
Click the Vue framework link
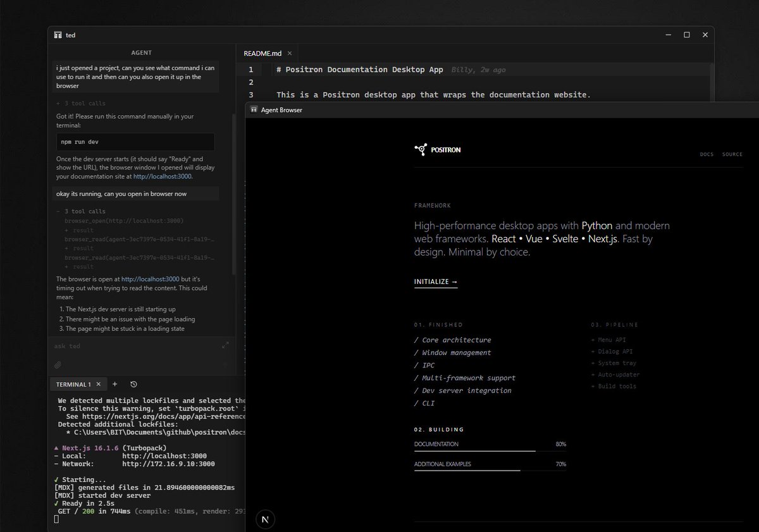coord(533,239)
